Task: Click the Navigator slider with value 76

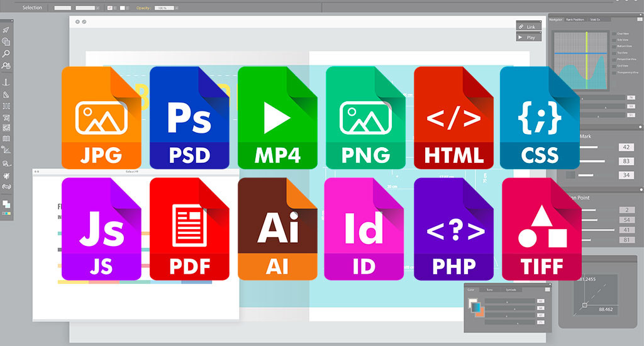Action: tap(603, 98)
